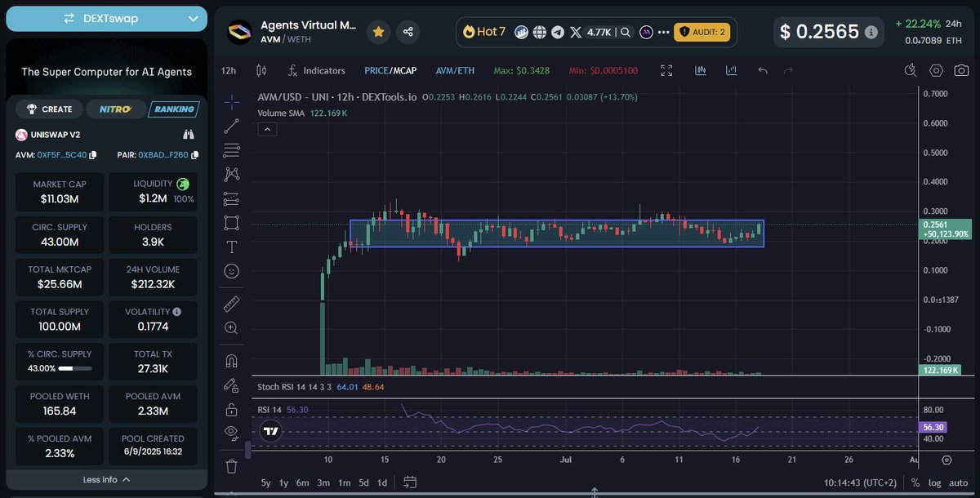
Task: Click the bar chart icon right of fullscreen
Action: [700, 70]
